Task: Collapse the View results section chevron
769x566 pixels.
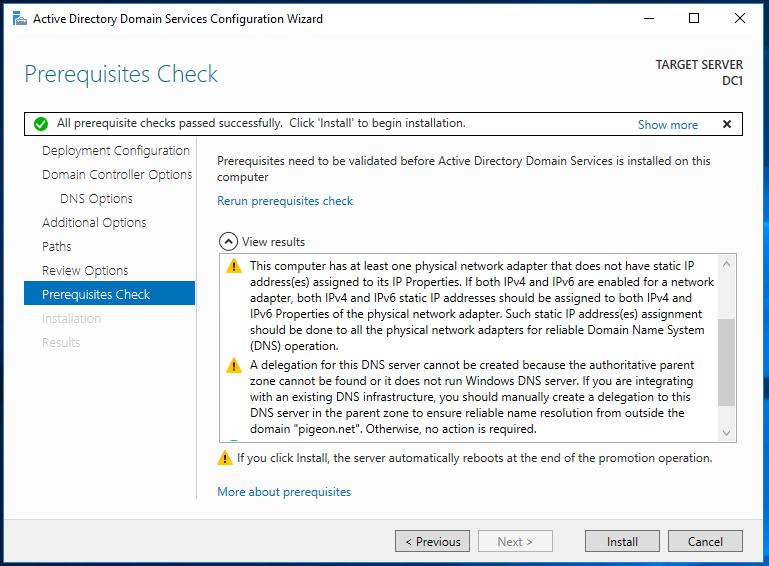Action: click(228, 242)
